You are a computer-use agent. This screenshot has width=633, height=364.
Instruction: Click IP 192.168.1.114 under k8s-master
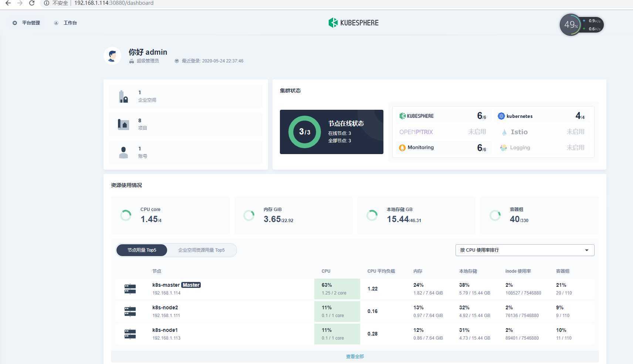pos(166,293)
